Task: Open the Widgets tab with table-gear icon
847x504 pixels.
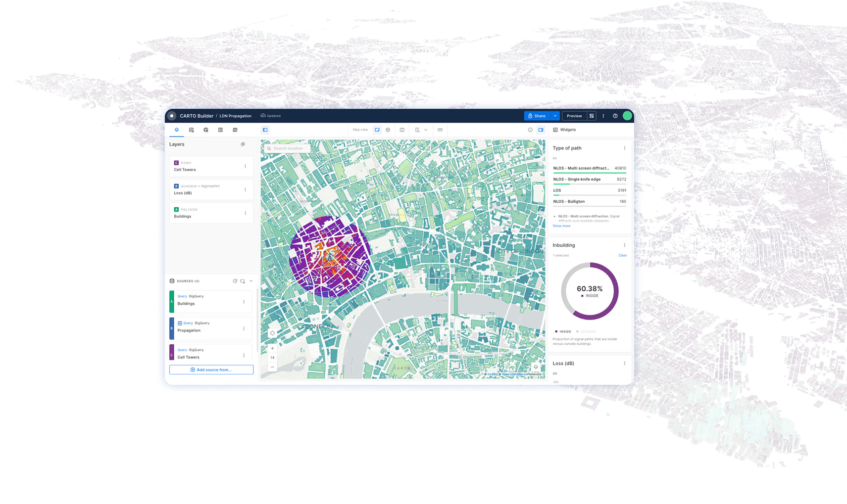Action: point(192,130)
